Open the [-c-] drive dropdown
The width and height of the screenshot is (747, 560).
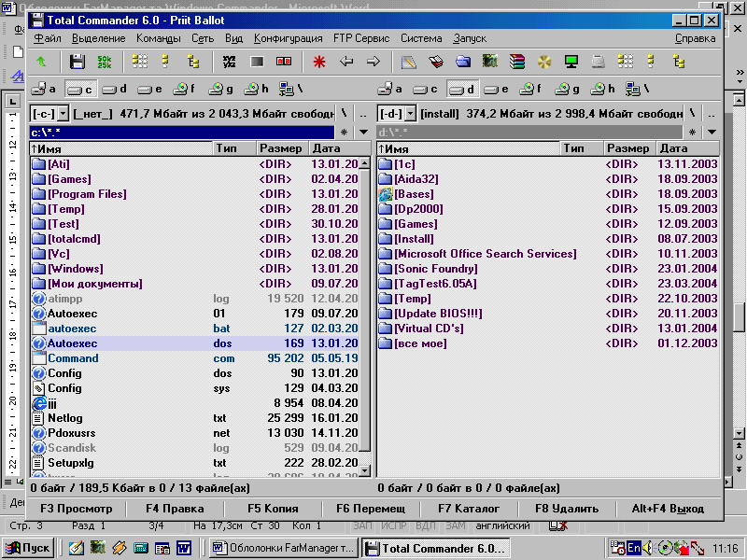tap(63, 113)
